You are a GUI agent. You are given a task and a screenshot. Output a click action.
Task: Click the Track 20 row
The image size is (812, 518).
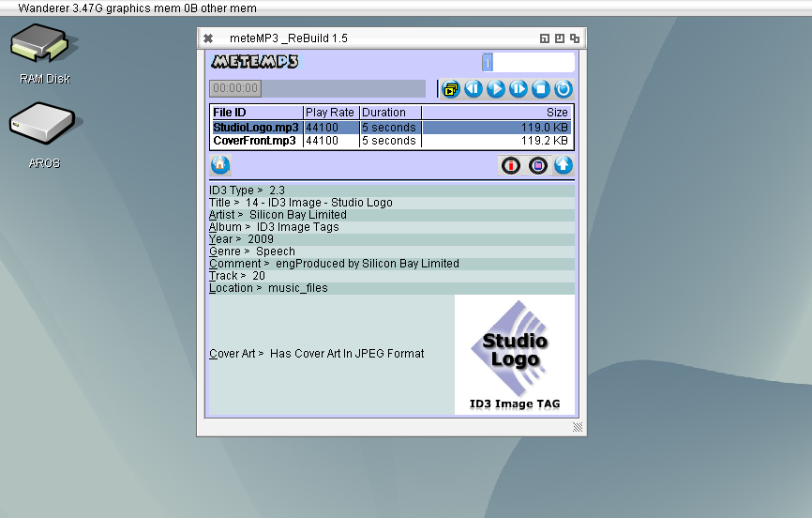coord(392,276)
